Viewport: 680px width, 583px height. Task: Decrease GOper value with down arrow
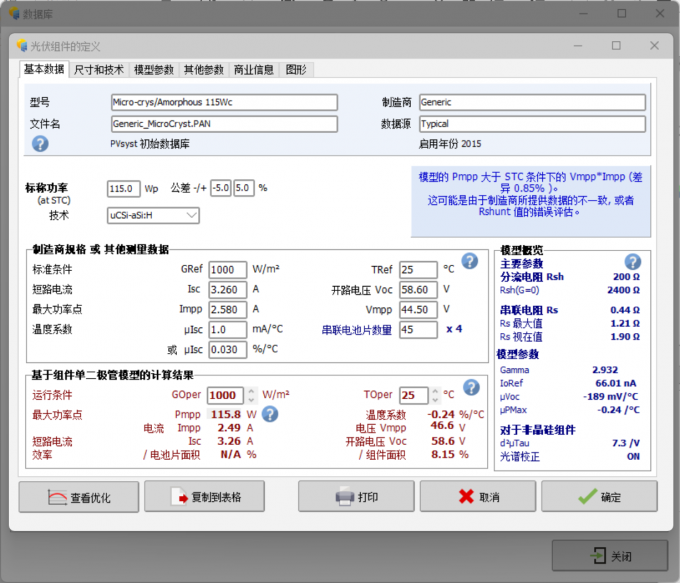[x=252, y=399]
